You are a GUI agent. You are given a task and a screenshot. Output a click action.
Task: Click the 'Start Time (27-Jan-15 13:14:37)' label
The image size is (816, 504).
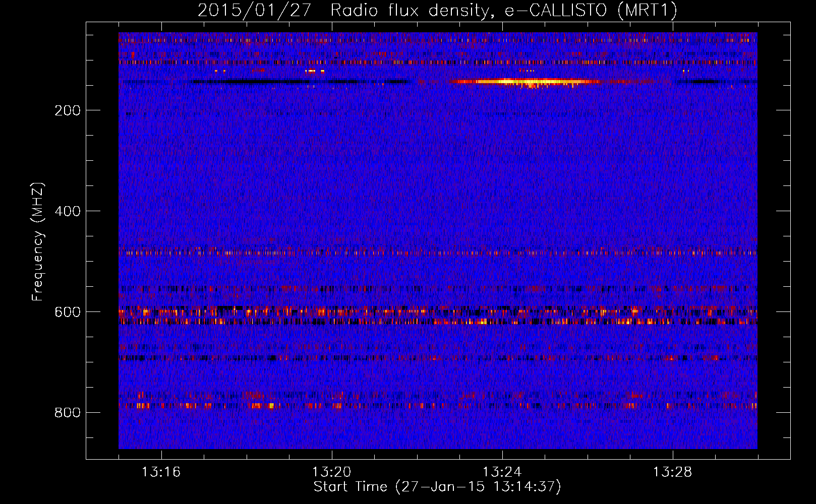(437, 487)
